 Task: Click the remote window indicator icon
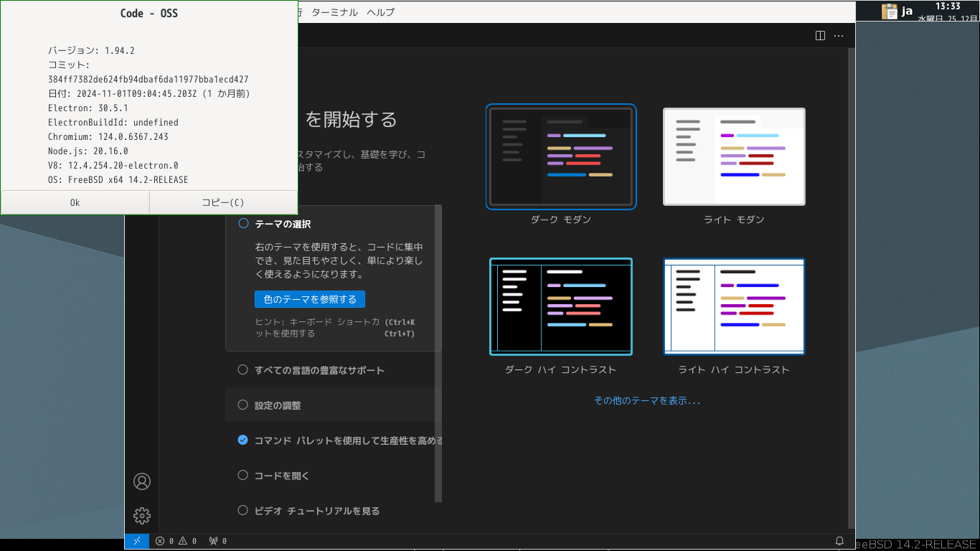(x=136, y=541)
